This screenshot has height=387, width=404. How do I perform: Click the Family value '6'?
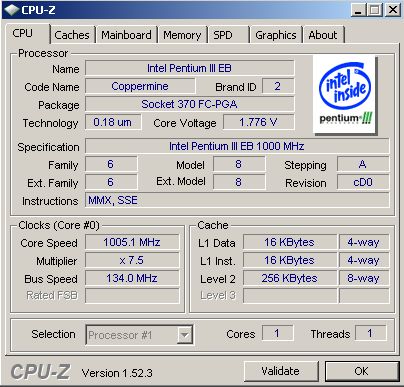pos(111,164)
